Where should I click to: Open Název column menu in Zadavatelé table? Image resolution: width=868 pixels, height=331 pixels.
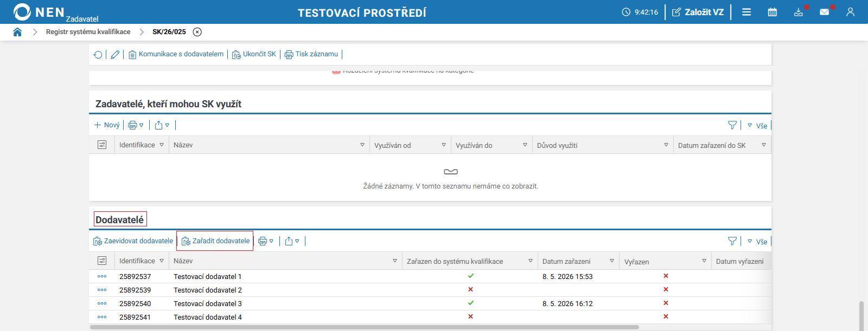pyautogui.click(x=362, y=145)
